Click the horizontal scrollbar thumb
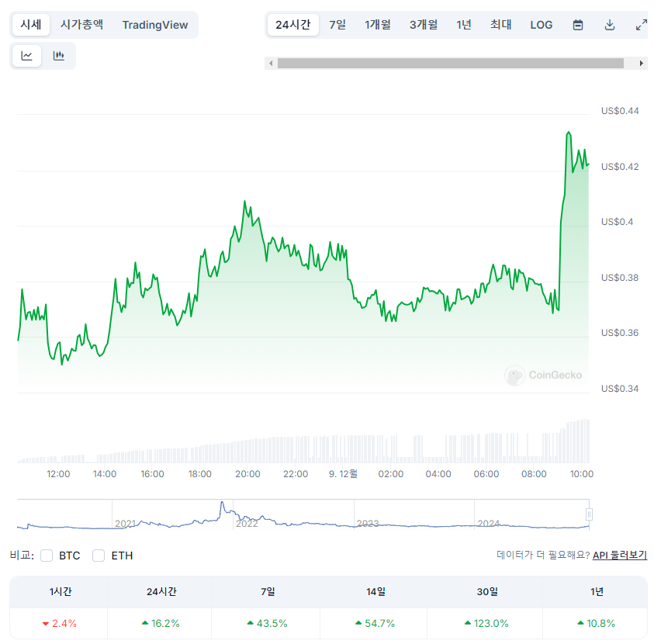 click(x=451, y=64)
